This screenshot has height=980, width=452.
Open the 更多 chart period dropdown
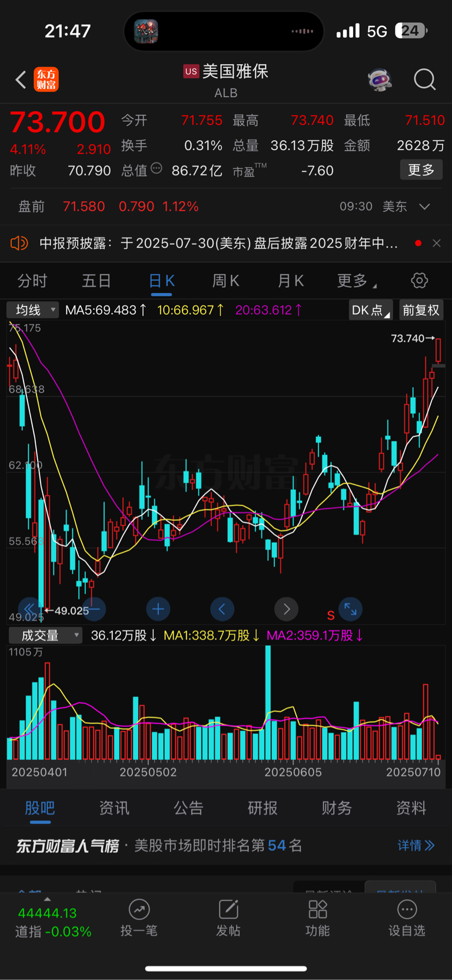[x=357, y=281]
